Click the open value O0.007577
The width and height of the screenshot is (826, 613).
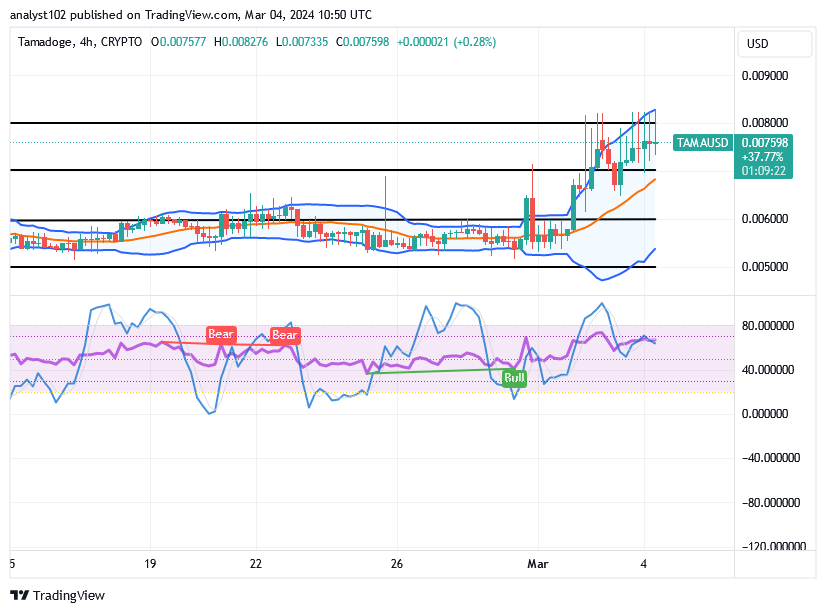[x=179, y=42]
